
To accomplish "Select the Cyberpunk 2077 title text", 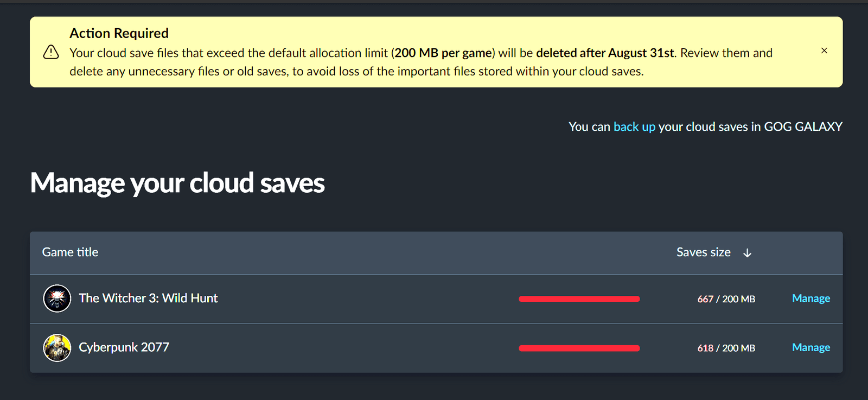I will pyautogui.click(x=124, y=347).
